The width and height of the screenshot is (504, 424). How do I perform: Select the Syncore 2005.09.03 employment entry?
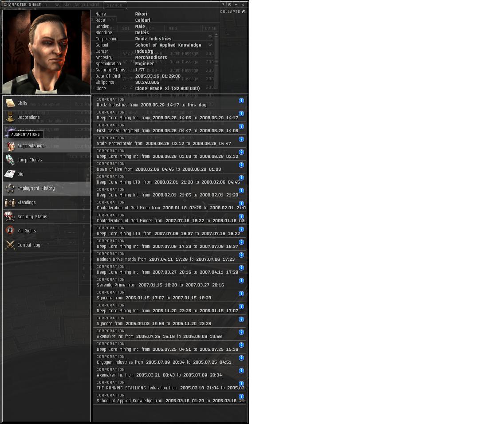click(x=169, y=321)
